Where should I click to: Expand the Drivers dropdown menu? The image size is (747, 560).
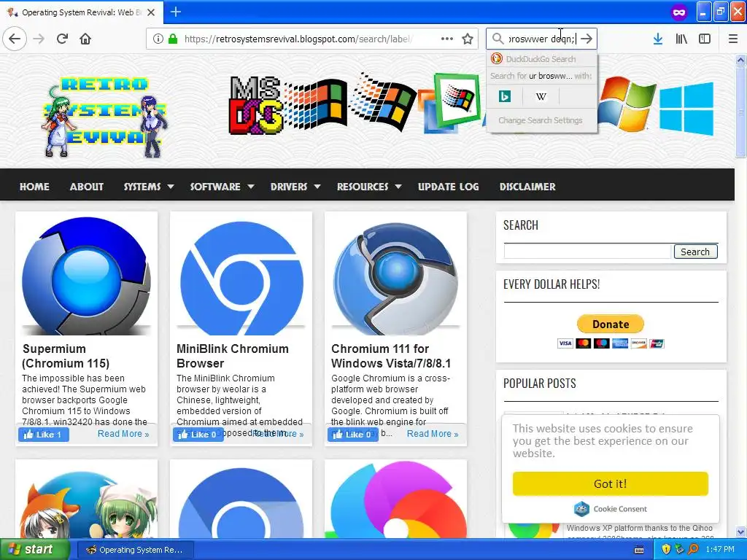(x=295, y=187)
